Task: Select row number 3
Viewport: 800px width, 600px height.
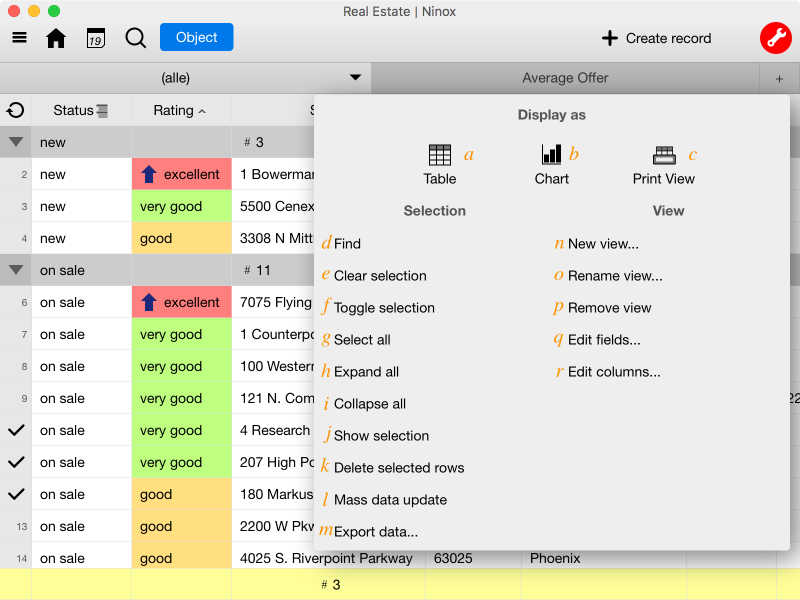Action: tap(24, 207)
